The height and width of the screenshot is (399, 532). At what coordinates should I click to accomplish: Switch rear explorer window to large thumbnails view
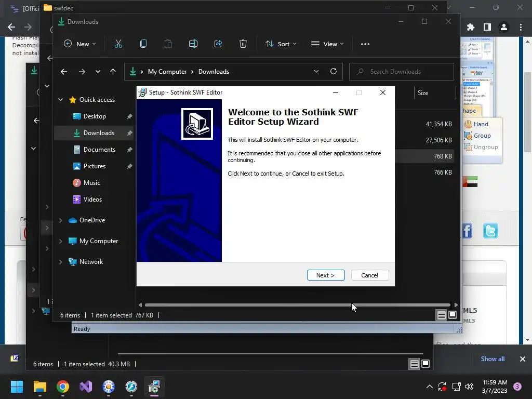click(425, 364)
